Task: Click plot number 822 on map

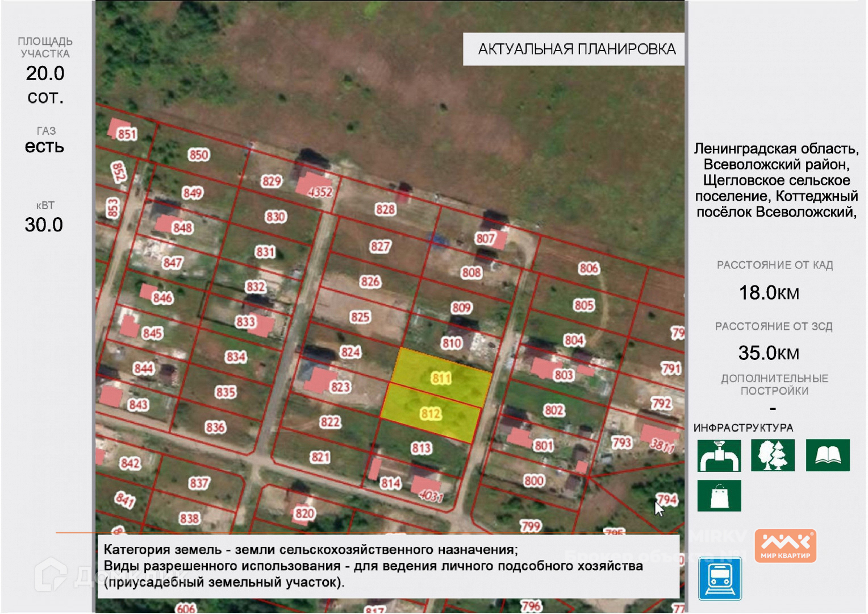Action: 330,422
